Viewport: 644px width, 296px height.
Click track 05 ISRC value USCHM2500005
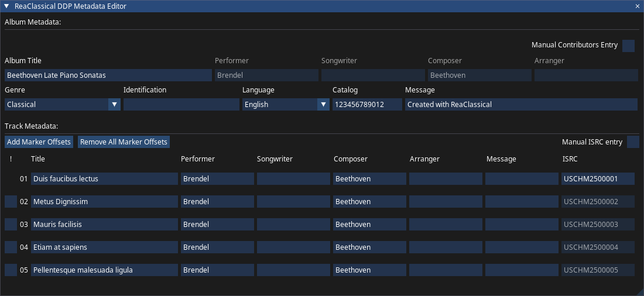598,270
